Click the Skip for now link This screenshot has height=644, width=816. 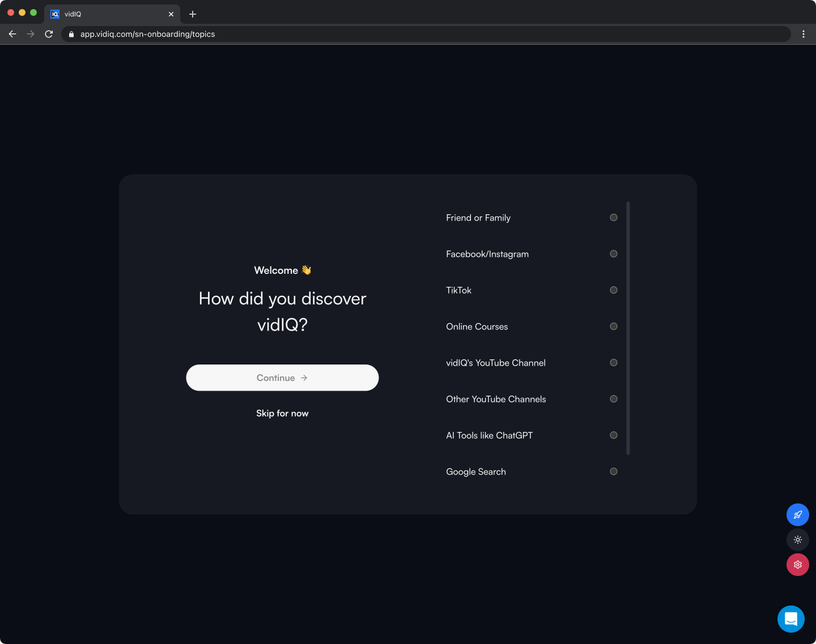tap(282, 413)
